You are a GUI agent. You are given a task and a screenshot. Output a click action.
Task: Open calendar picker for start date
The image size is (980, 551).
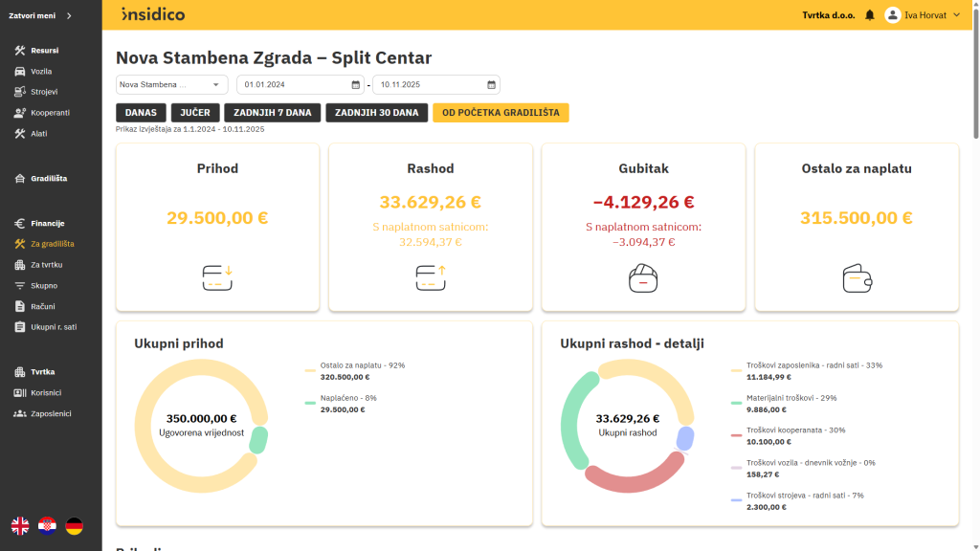coord(356,84)
